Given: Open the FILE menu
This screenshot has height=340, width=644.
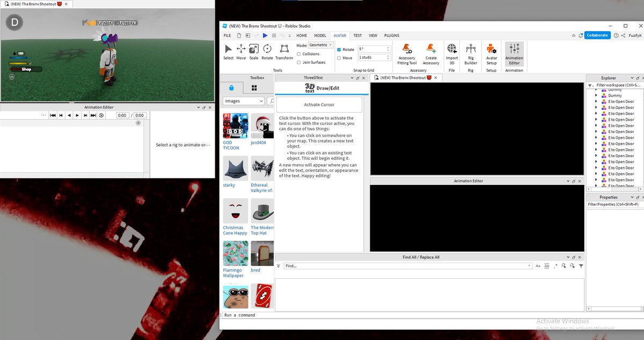Looking at the screenshot, I should pos(228,35).
